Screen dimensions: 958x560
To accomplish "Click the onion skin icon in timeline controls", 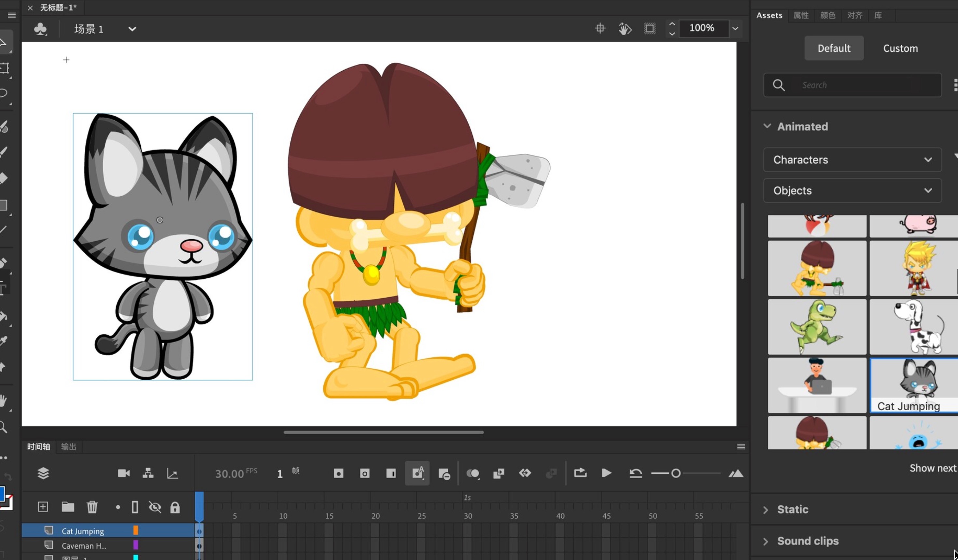I will [x=473, y=473].
